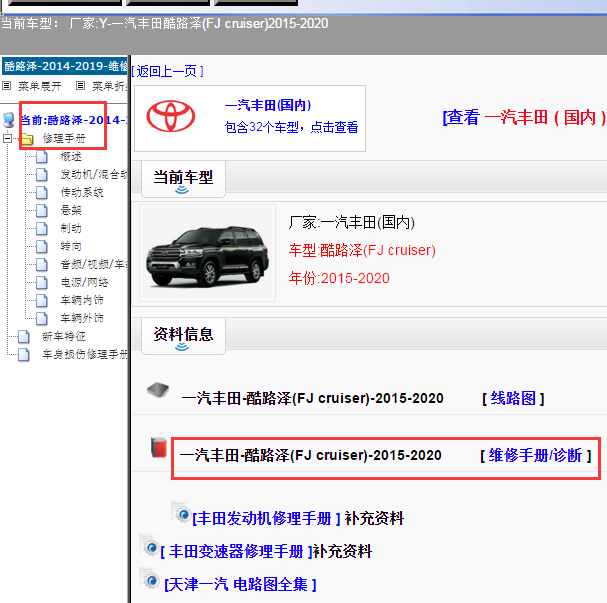
Task: Open 传动系统 in the tree
Action: click(82, 192)
